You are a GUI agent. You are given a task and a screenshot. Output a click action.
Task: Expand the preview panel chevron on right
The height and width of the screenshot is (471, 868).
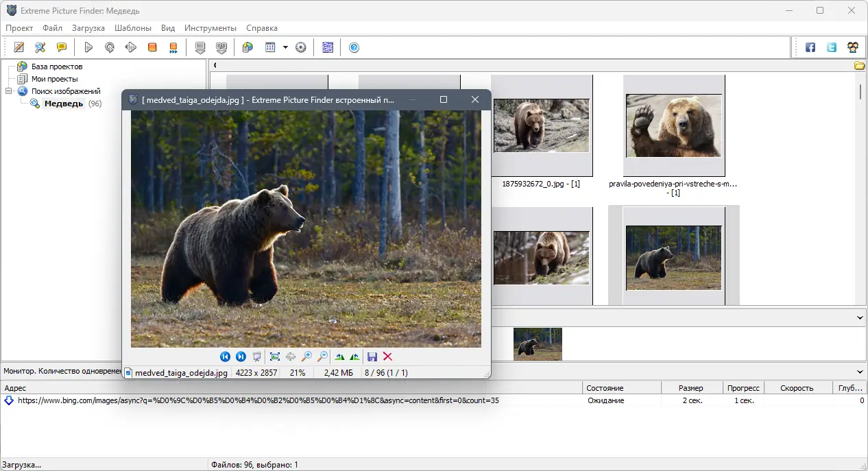coord(860,317)
